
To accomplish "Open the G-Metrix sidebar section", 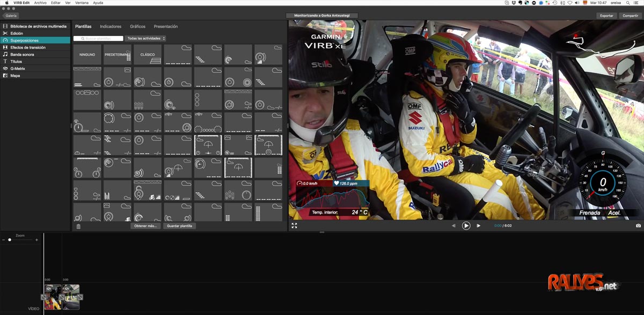I will click(35, 68).
